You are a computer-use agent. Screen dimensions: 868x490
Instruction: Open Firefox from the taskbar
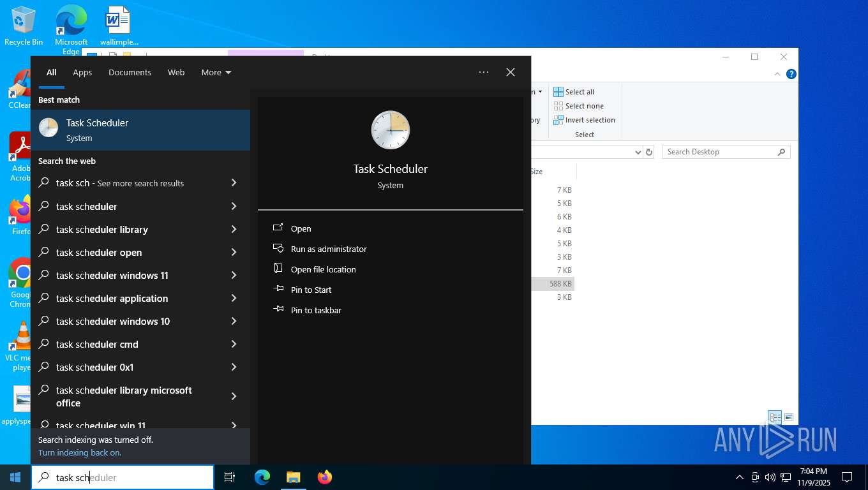(x=325, y=477)
